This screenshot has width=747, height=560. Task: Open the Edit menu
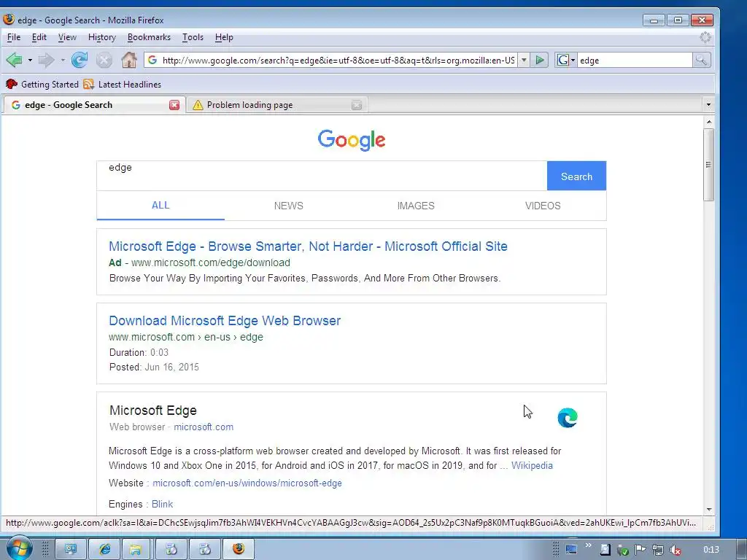click(39, 37)
